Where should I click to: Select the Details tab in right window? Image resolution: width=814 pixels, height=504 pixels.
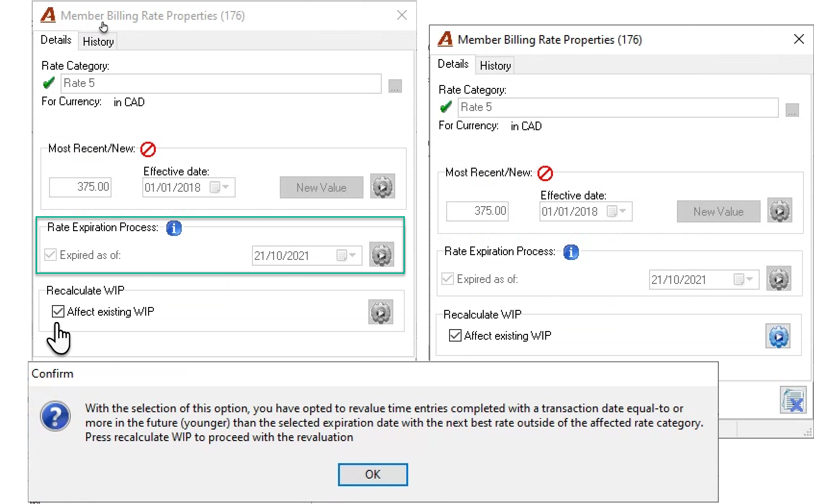point(453,64)
